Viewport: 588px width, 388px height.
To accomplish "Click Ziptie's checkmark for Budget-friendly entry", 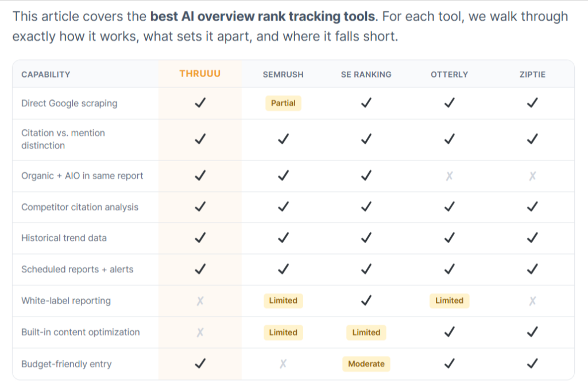I will (x=532, y=363).
